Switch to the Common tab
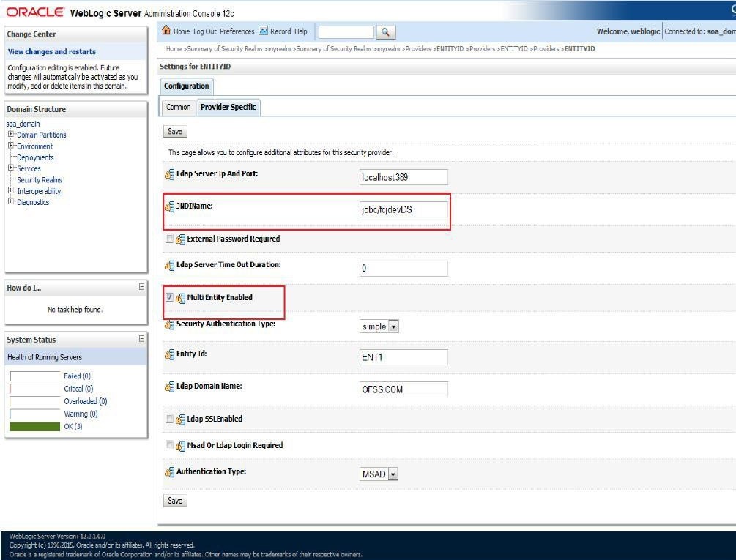 (x=179, y=108)
